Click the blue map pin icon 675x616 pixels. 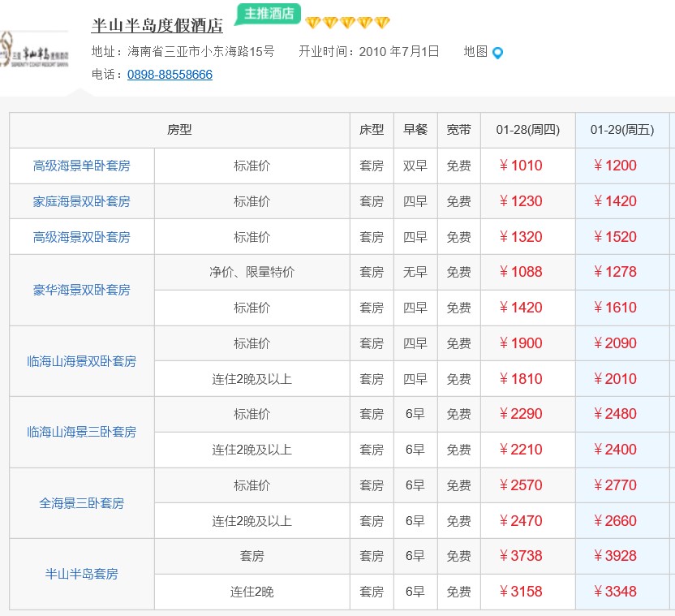[498, 53]
